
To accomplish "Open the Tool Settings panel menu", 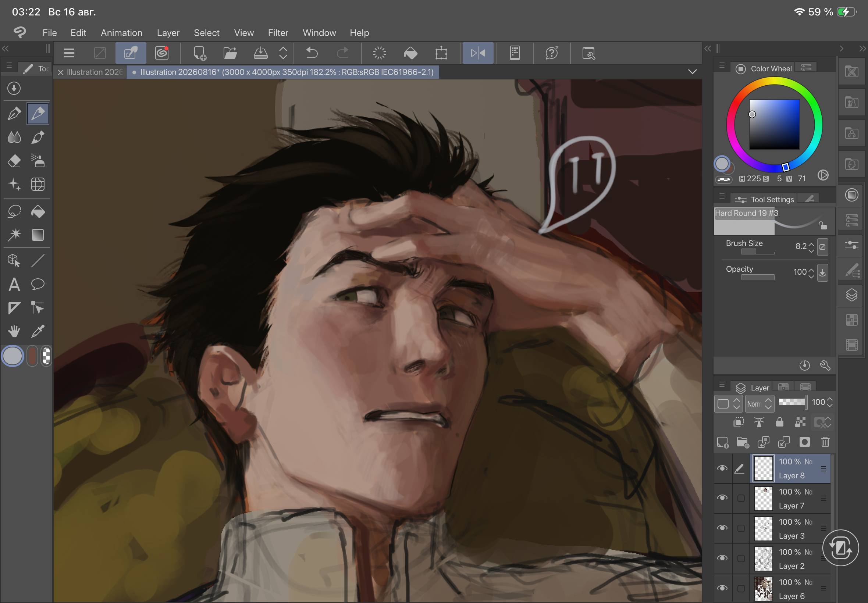I will click(x=722, y=196).
